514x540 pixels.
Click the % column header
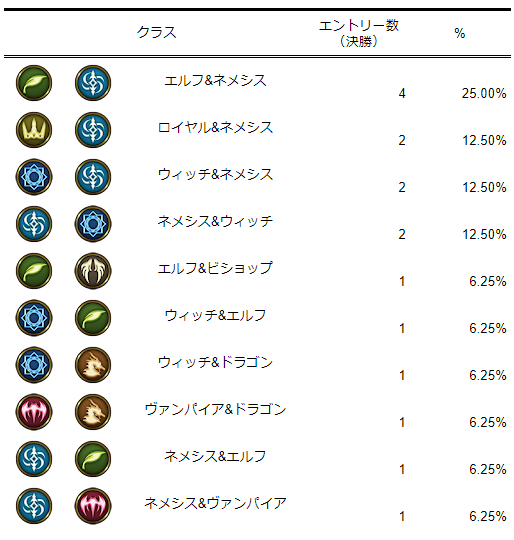[x=460, y=33]
